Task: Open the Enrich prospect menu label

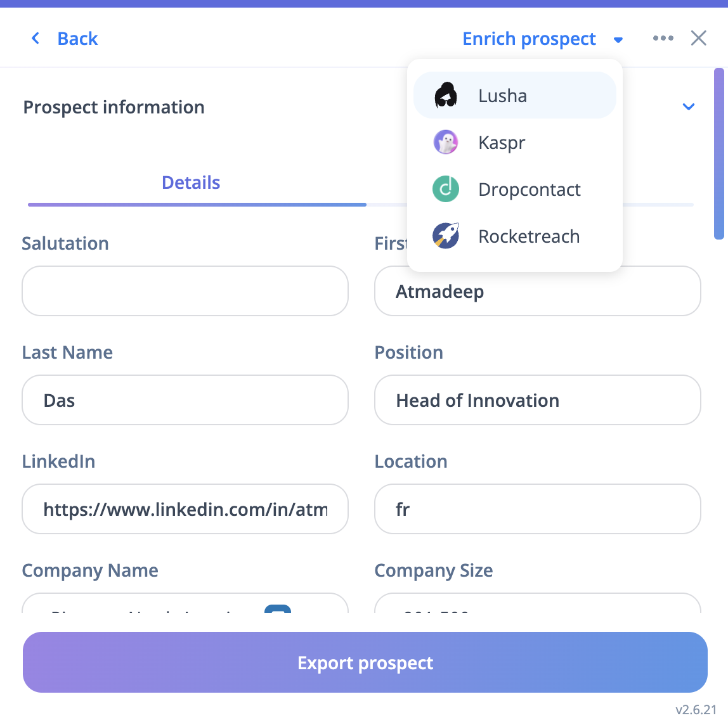Action: [x=529, y=39]
